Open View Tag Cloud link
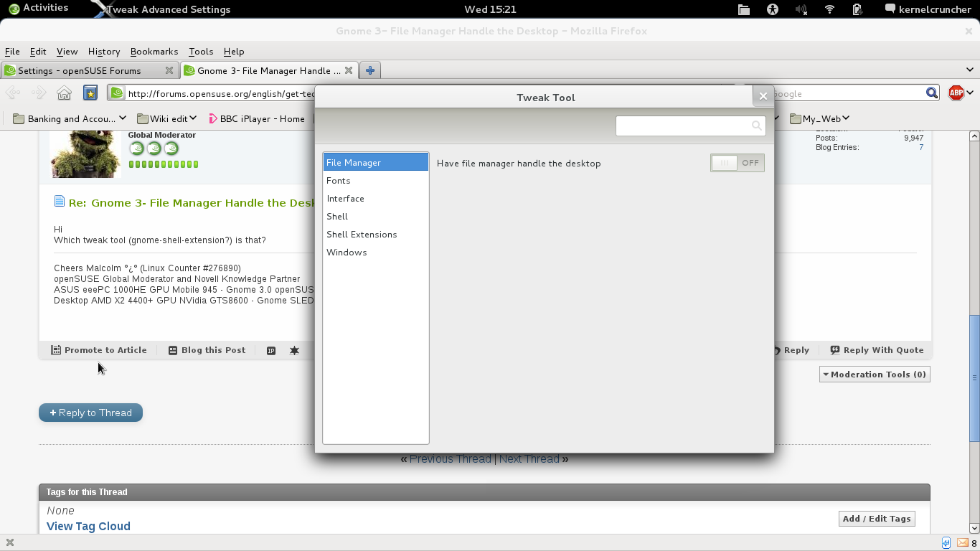 point(88,526)
